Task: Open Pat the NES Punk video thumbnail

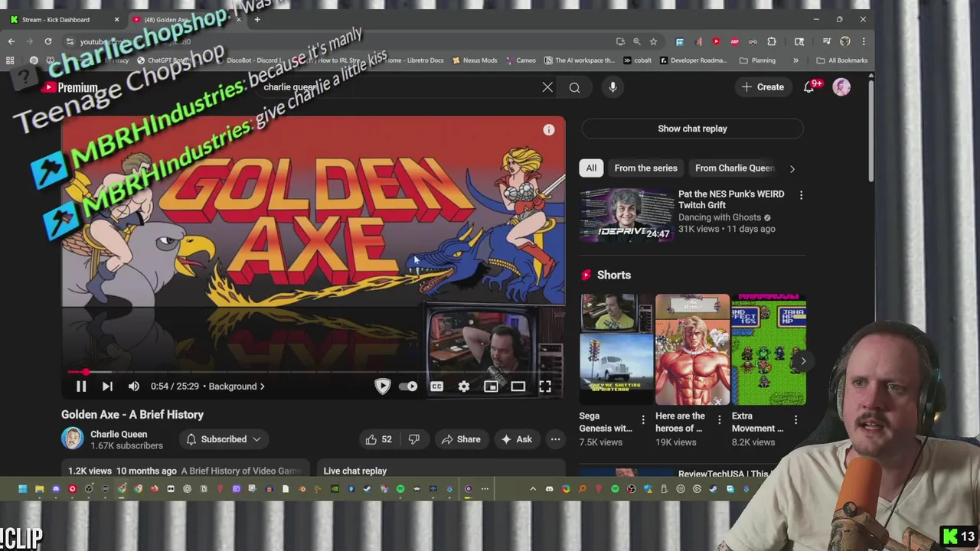Action: click(626, 216)
